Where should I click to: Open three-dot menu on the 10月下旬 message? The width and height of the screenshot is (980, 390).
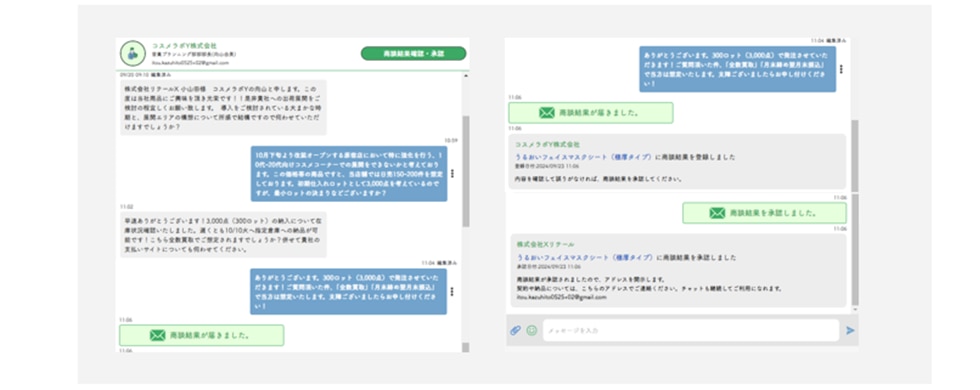tap(452, 174)
